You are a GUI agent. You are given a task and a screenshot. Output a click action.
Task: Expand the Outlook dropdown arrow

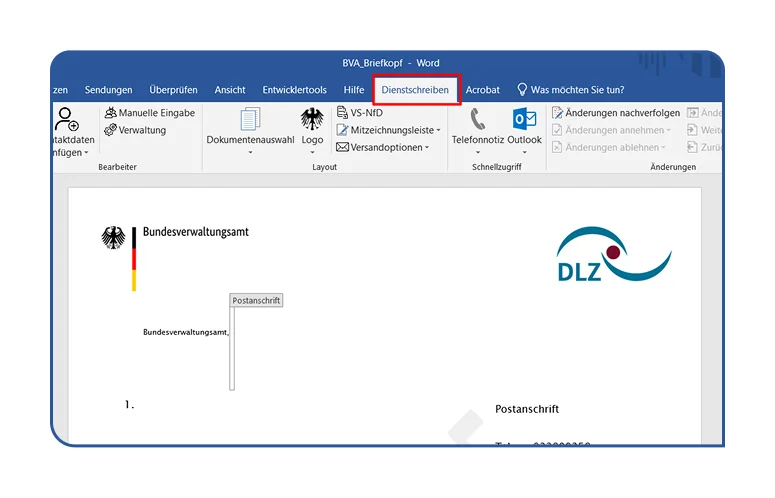[524, 153]
